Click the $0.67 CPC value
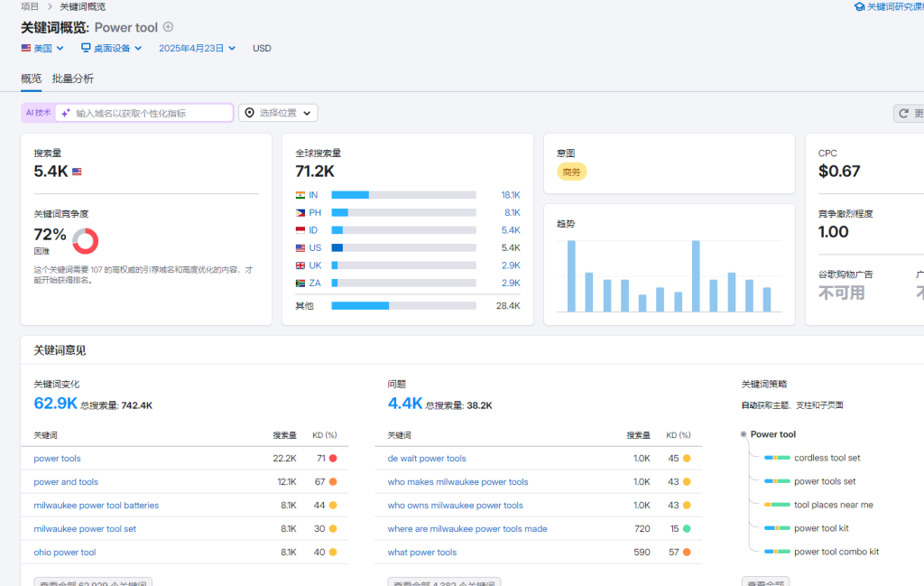 [x=839, y=172]
